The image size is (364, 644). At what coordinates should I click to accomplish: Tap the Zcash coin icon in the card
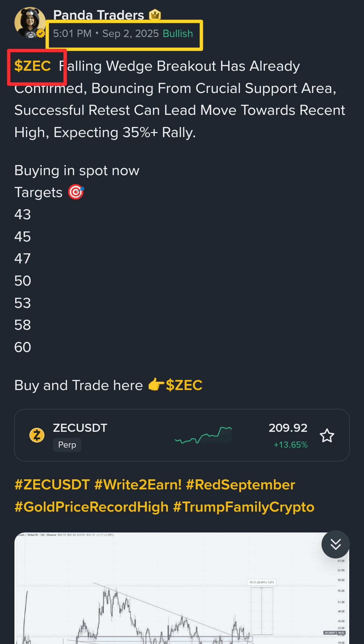(x=37, y=435)
